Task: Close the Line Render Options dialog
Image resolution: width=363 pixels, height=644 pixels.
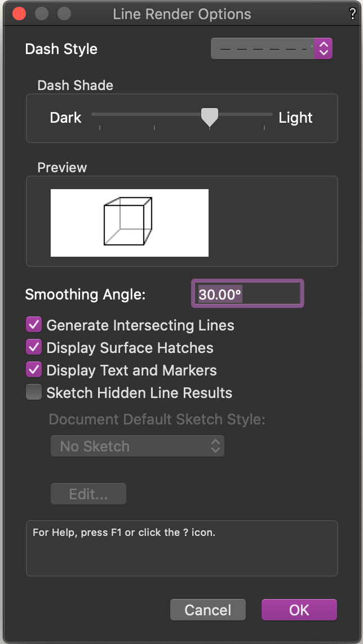Action: click(x=19, y=14)
